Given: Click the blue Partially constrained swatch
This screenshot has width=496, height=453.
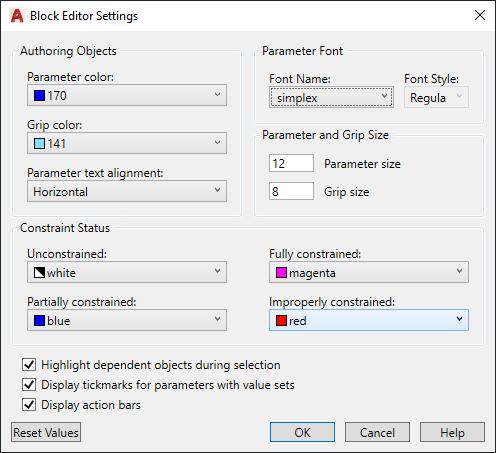Looking at the screenshot, I should coord(39,321).
